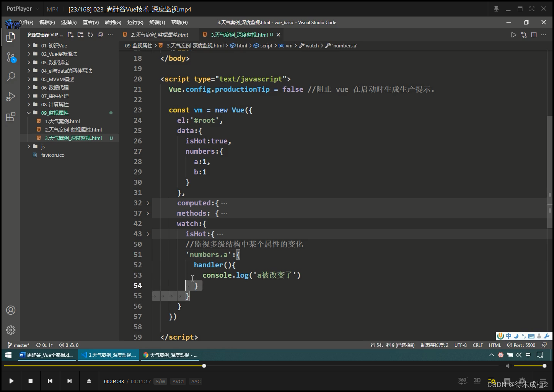The image size is (554, 392).
Task: Adjust the PotPlayer volume slider
Action: pyautogui.click(x=530, y=366)
